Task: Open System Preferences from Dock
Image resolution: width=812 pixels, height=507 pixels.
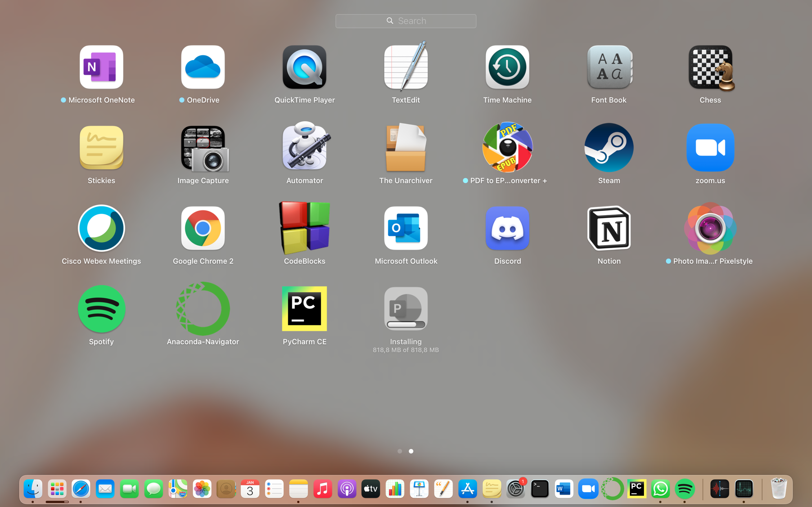Action: pyautogui.click(x=515, y=489)
